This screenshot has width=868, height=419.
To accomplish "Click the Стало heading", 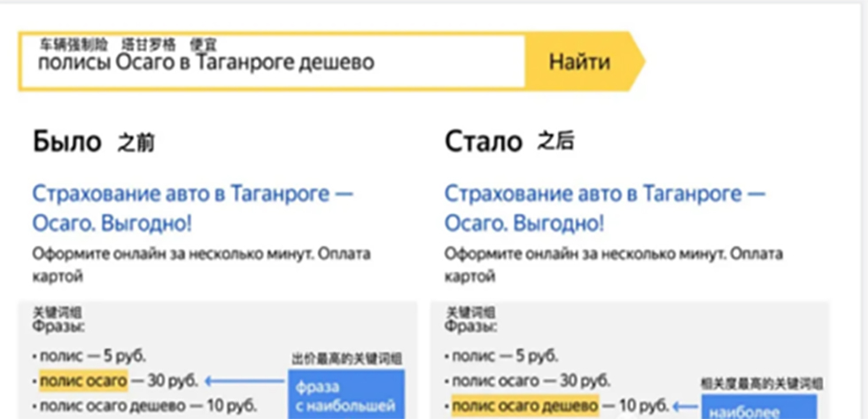I will pyautogui.click(x=483, y=141).
